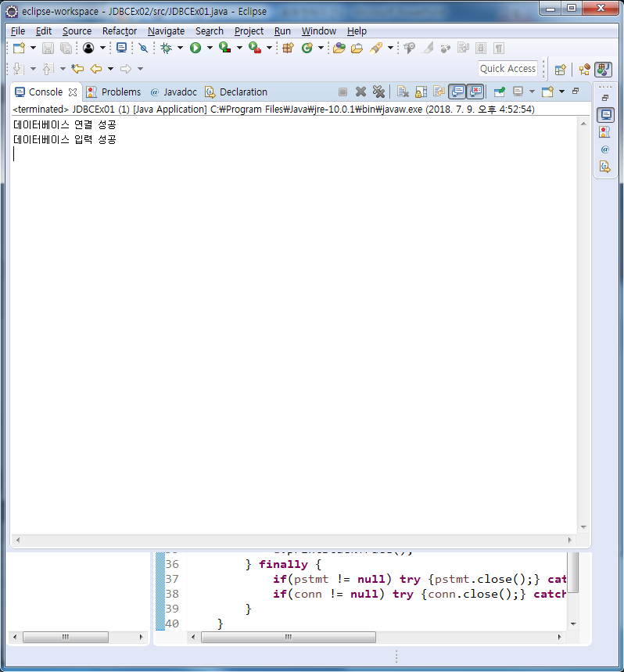Switch to the Java EE perspective icon
This screenshot has height=672, width=624.
coord(585,70)
